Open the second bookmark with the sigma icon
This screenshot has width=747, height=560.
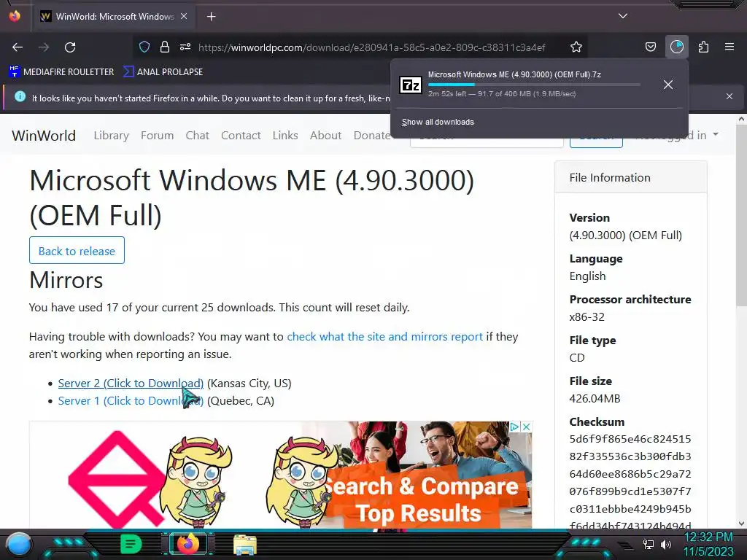(x=163, y=72)
